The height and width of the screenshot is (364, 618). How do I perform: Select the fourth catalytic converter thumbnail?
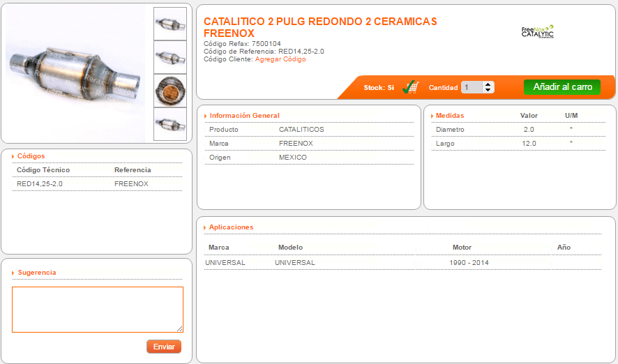(170, 124)
